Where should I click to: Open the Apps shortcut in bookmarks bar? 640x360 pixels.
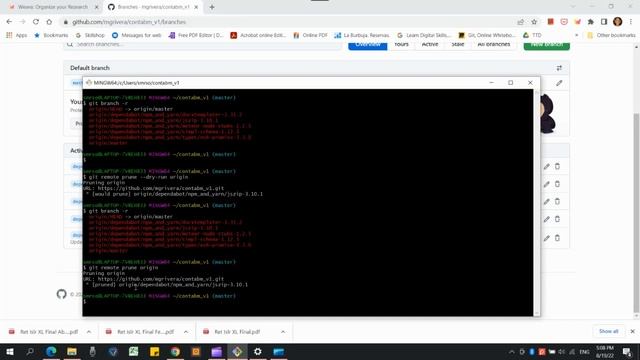(x=17, y=35)
